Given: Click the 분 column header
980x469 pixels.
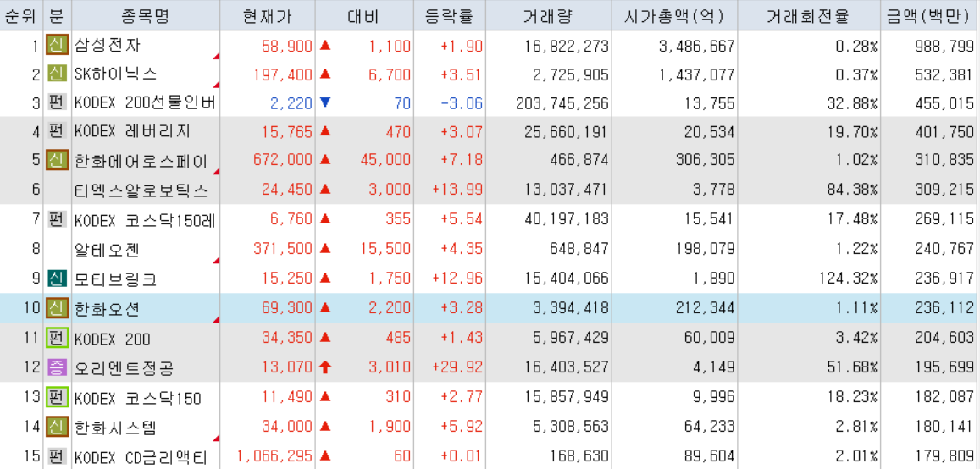Looking at the screenshot, I should [58, 15].
